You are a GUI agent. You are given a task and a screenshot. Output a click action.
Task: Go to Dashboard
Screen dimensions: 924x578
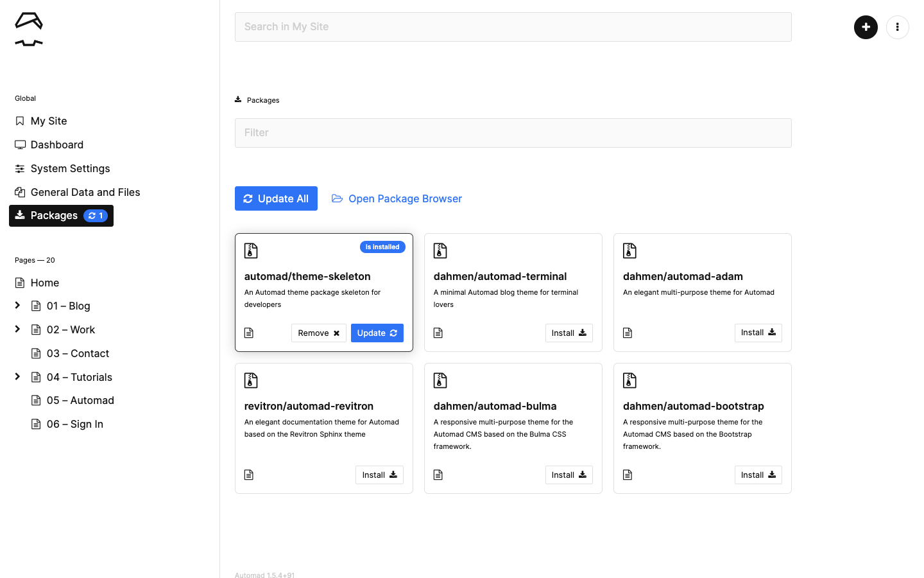tap(49, 144)
